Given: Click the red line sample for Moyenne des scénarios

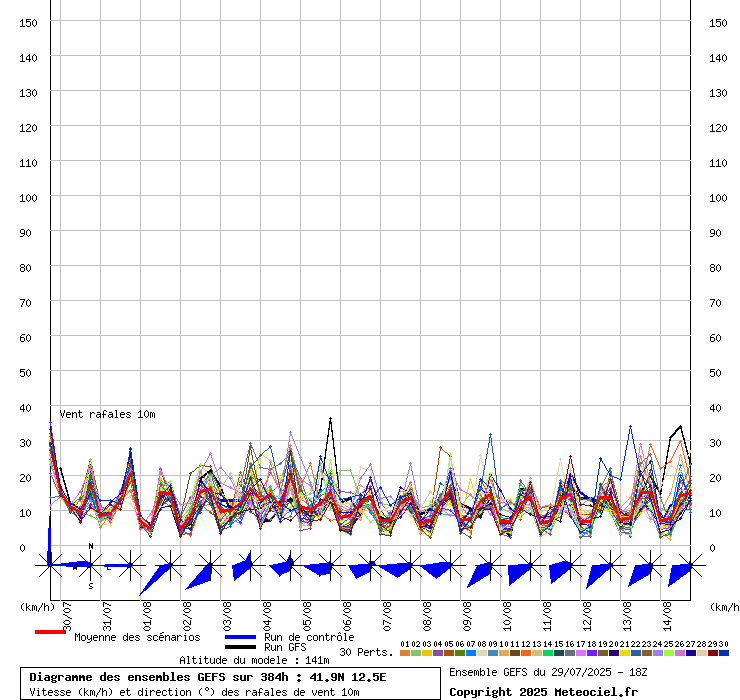Looking at the screenshot, I should coord(50,632).
